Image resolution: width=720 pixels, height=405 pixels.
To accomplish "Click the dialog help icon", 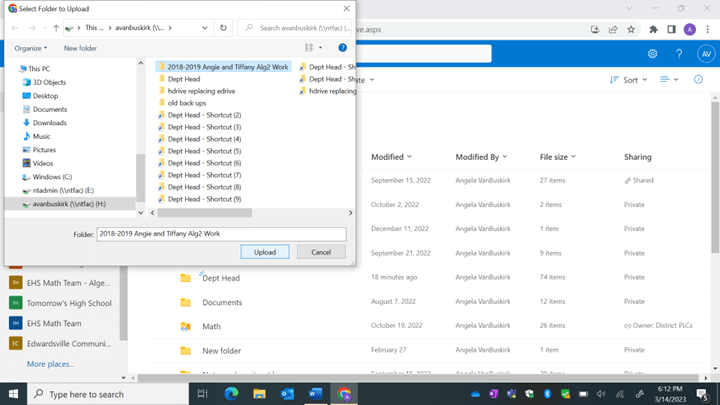I will point(342,48).
